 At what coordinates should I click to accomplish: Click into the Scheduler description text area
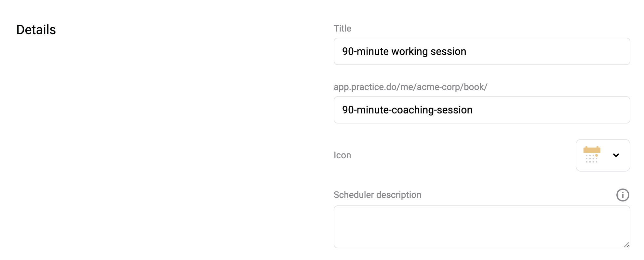[482, 227]
